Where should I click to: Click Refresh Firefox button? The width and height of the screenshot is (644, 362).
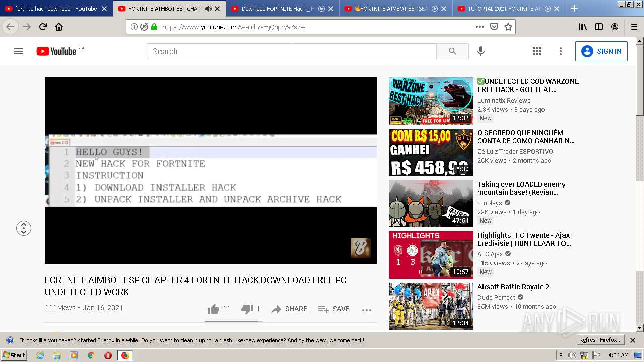[601, 340]
